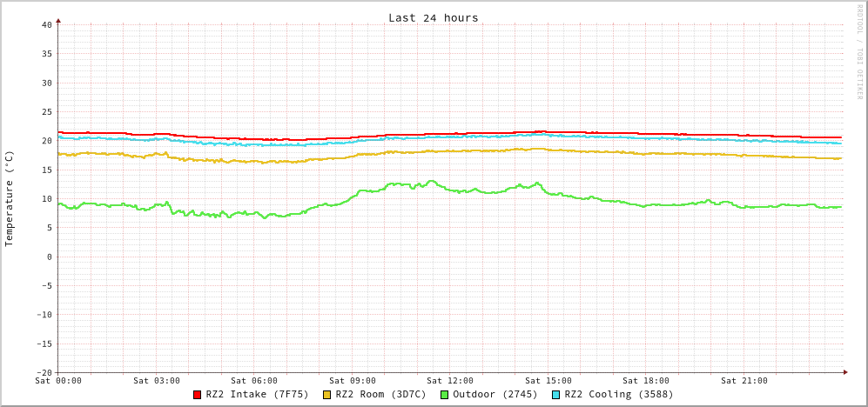Click the "Last 24 hours" graph title
868x407 pixels.
coord(433,17)
